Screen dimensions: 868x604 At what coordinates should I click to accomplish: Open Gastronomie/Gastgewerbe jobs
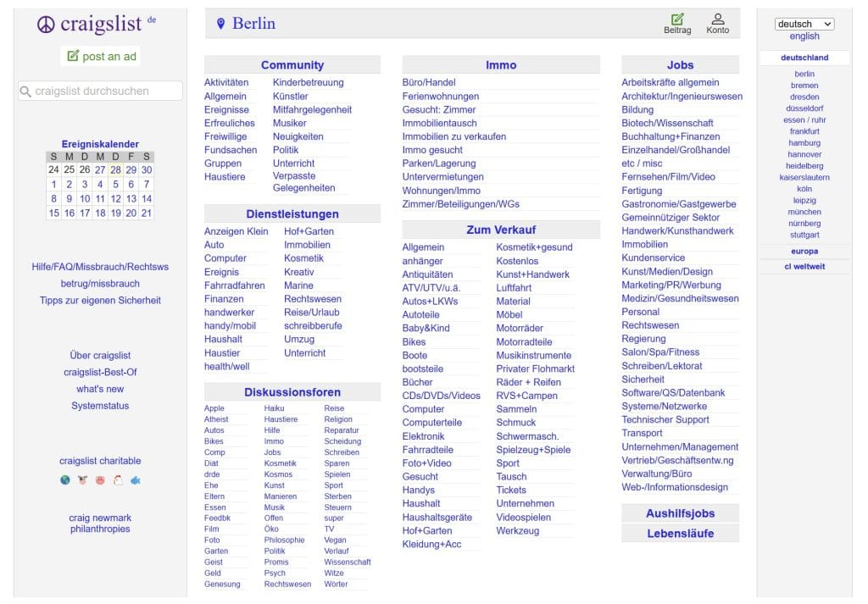679,204
